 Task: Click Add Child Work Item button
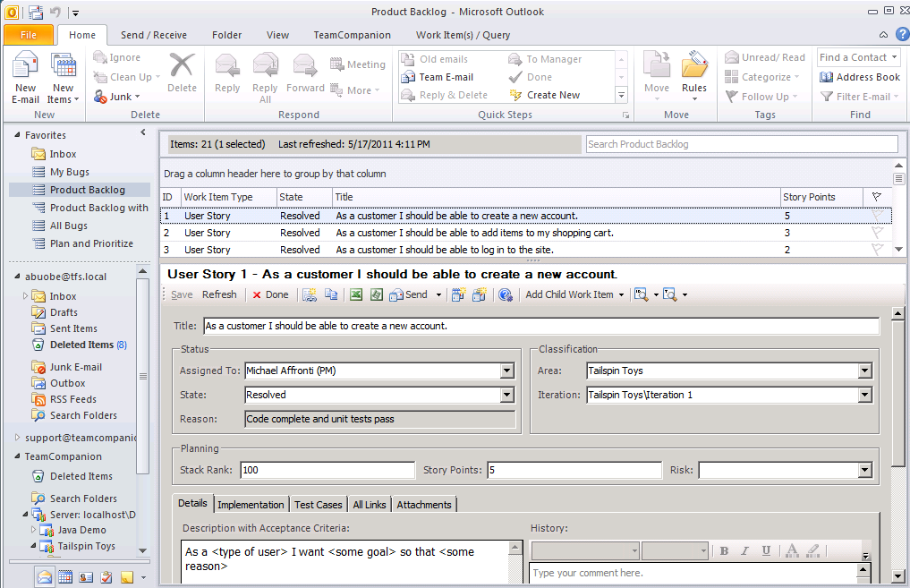click(x=569, y=294)
